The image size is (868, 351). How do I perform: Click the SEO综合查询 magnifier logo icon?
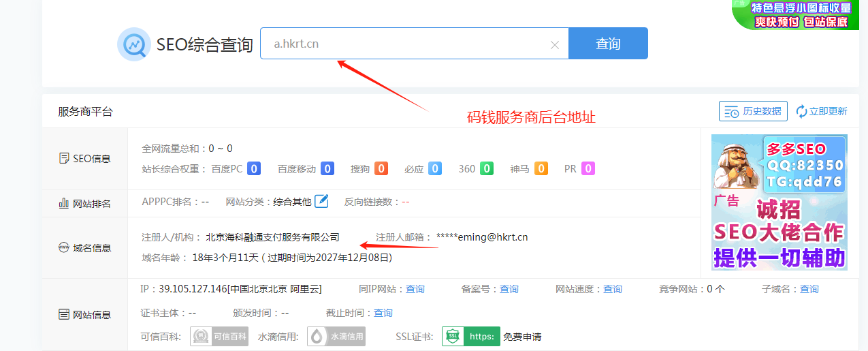(133, 44)
